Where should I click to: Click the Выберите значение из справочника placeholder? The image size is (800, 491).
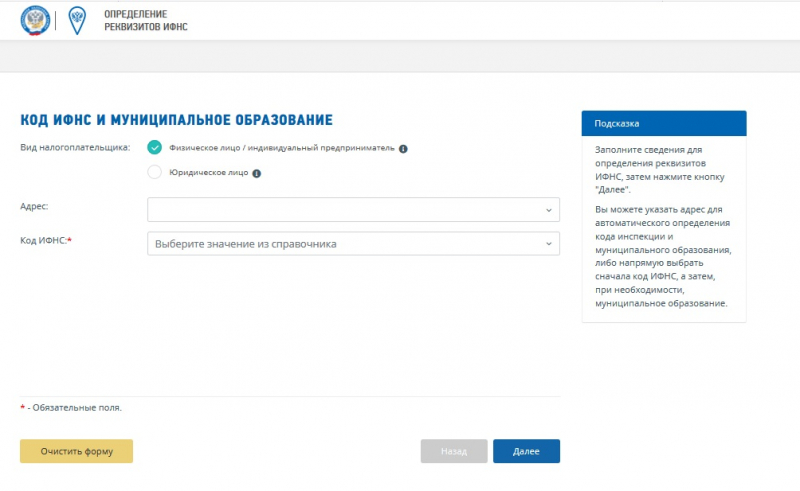pos(246,244)
